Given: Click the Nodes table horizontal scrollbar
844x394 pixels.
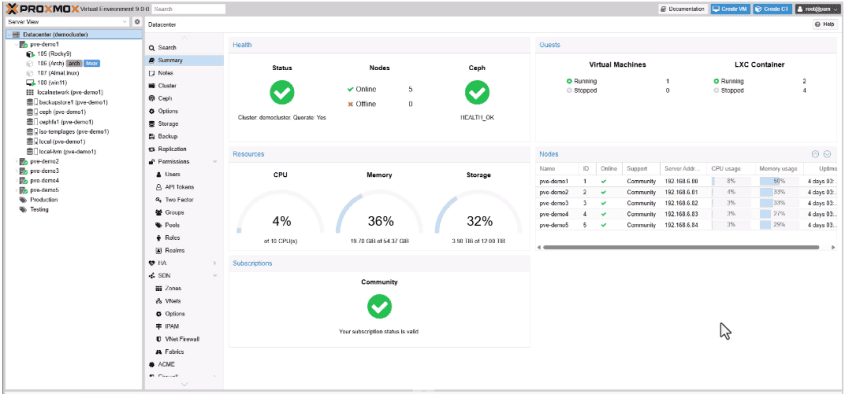Looking at the screenshot, I should [681, 248].
